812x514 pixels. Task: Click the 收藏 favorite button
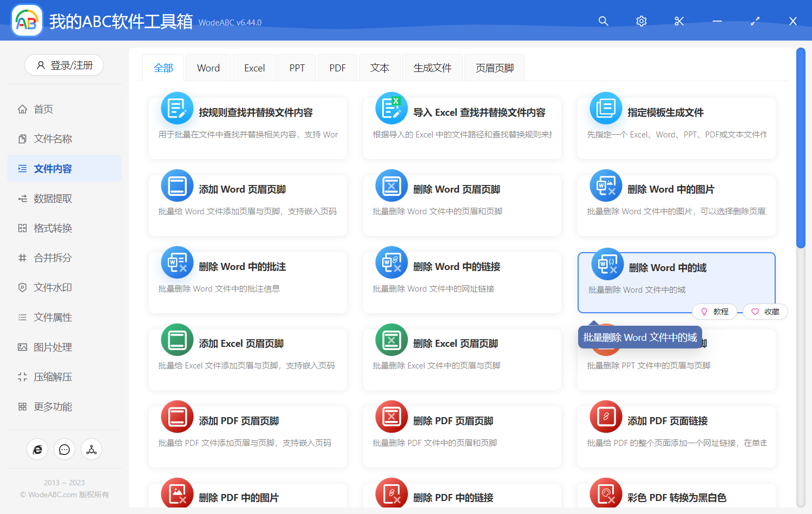765,311
